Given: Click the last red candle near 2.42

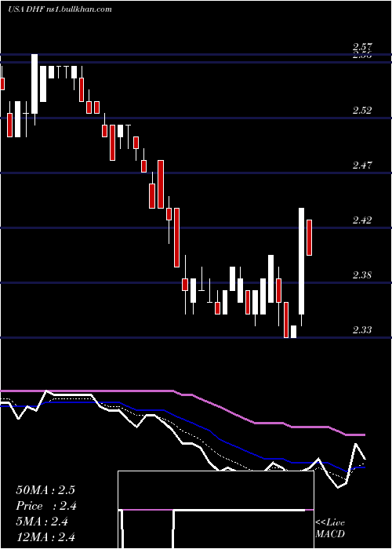Looking at the screenshot, I should click(310, 238).
